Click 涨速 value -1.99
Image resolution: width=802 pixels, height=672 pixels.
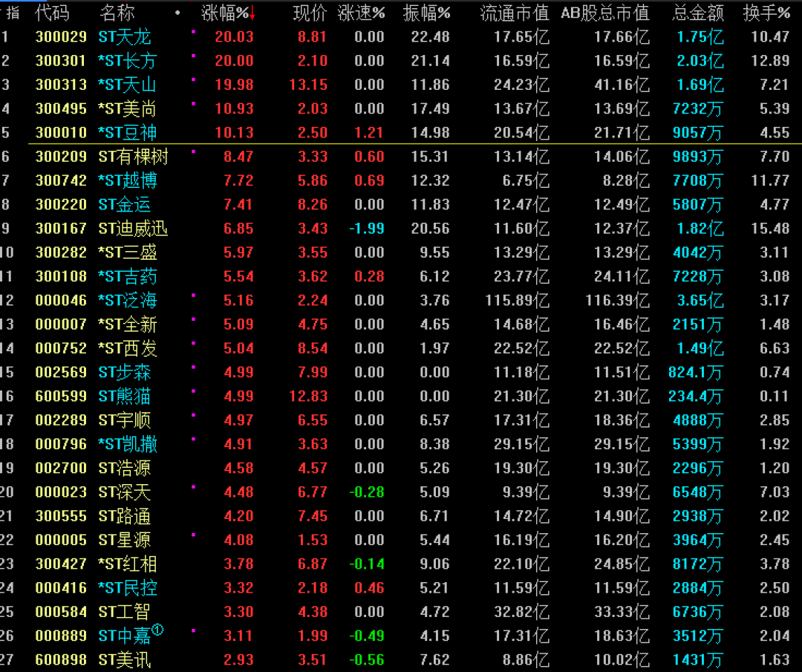point(366,229)
